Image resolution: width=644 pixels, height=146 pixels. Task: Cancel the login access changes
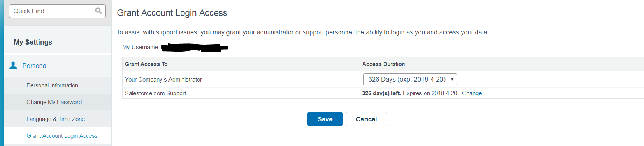(366, 119)
